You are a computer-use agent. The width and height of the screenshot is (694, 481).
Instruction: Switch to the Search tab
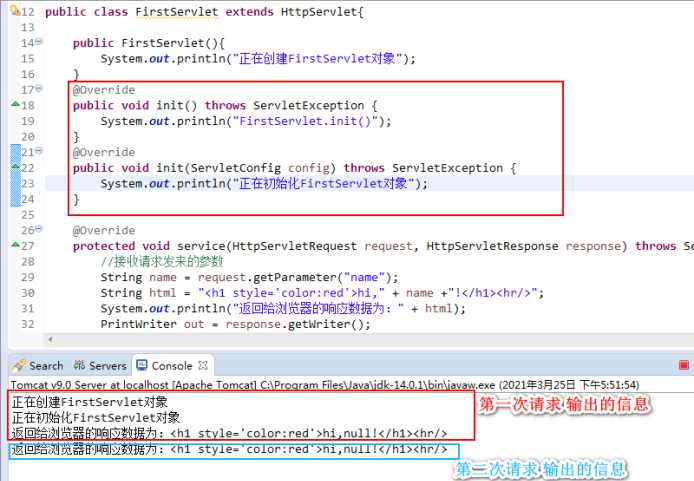(38, 366)
